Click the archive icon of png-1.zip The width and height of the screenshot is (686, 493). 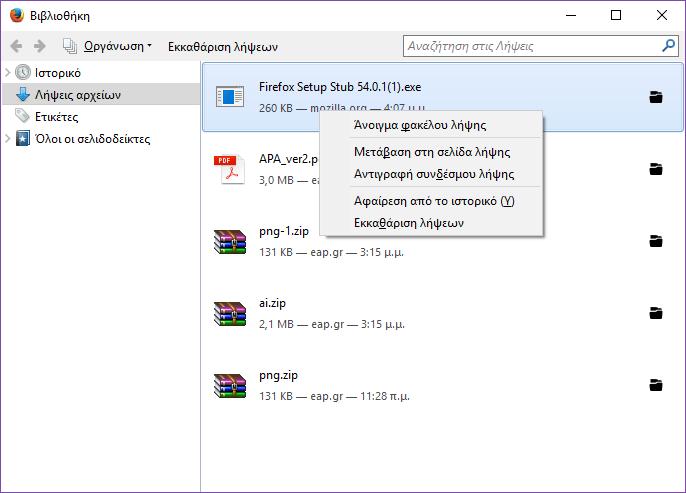coord(230,241)
